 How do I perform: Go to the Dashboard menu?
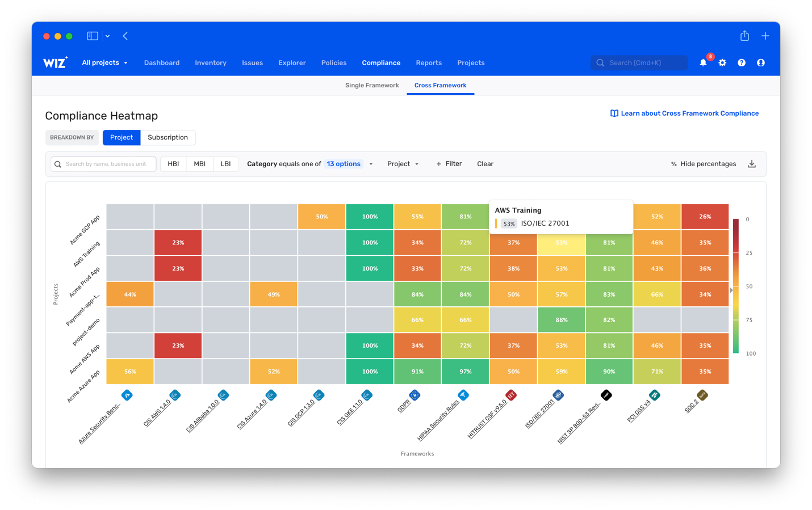(x=162, y=63)
